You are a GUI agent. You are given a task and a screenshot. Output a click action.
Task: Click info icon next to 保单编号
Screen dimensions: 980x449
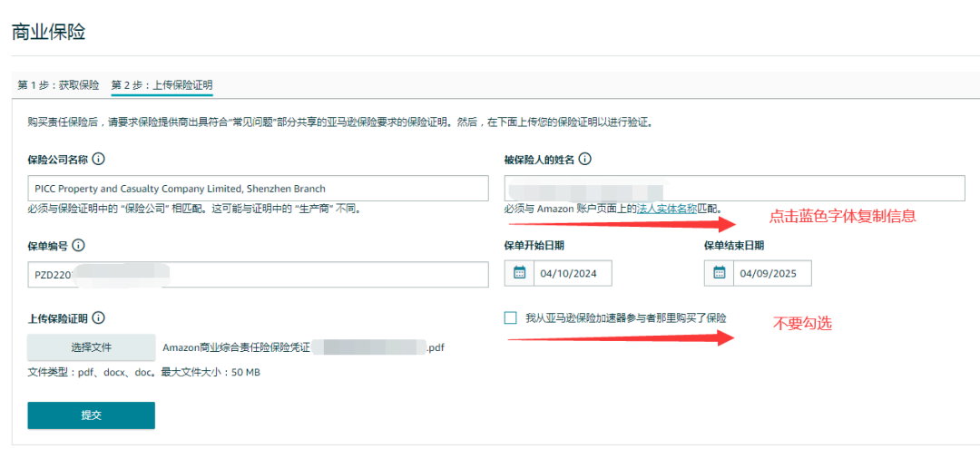[78, 246]
